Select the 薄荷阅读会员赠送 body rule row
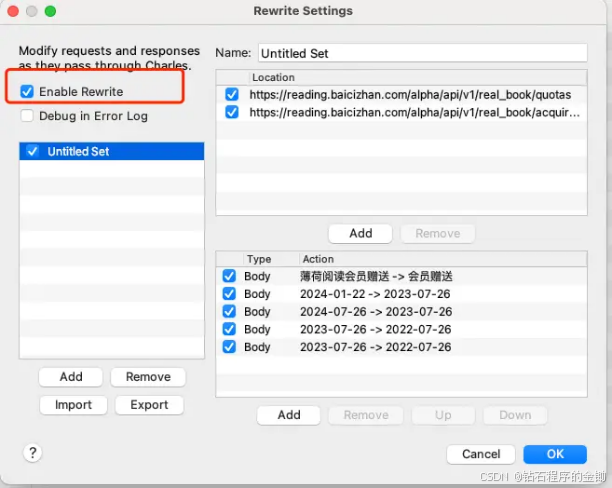The image size is (612, 488). 401,276
